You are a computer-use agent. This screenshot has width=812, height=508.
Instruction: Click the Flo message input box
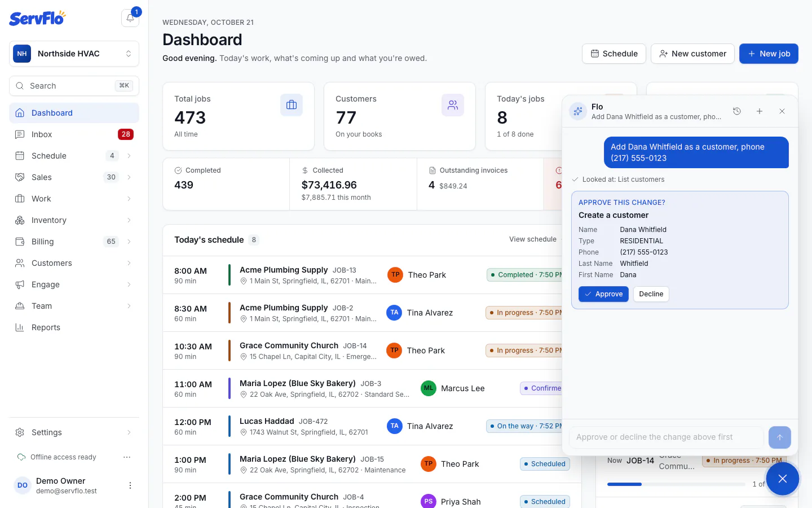point(667,437)
